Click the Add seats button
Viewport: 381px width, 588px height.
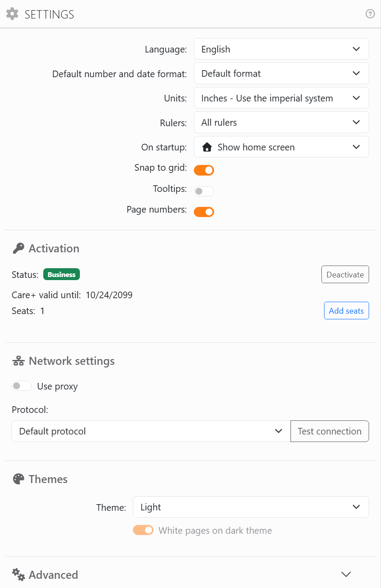pyautogui.click(x=347, y=311)
